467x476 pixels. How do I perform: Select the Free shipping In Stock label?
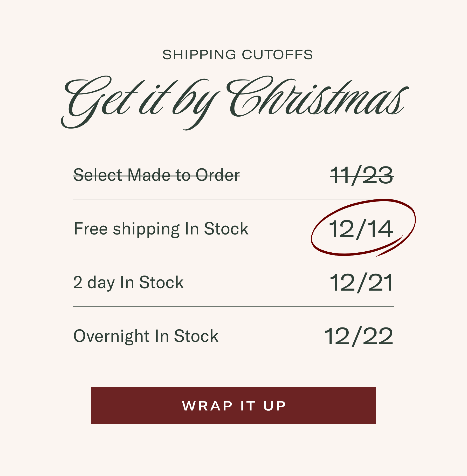click(x=161, y=229)
